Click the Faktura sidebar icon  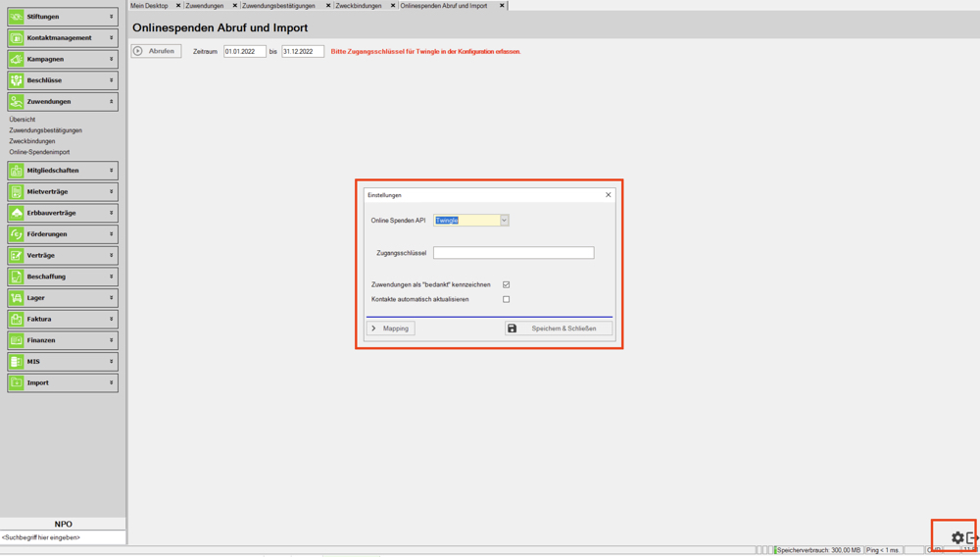point(17,319)
